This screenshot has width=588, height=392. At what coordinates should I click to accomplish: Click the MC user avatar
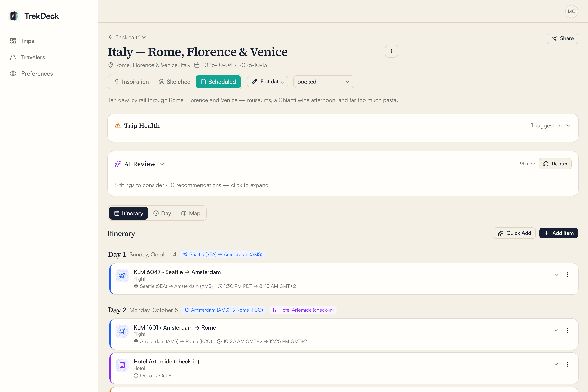click(x=571, y=11)
